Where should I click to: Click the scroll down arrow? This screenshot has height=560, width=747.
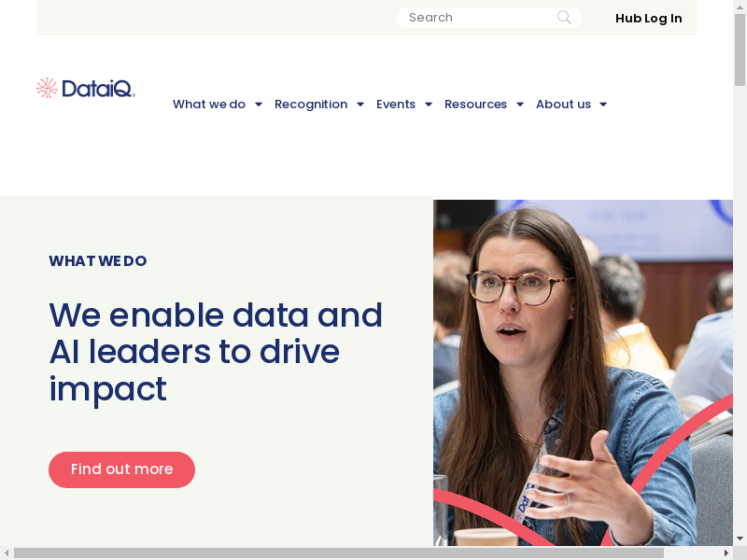pos(740,539)
